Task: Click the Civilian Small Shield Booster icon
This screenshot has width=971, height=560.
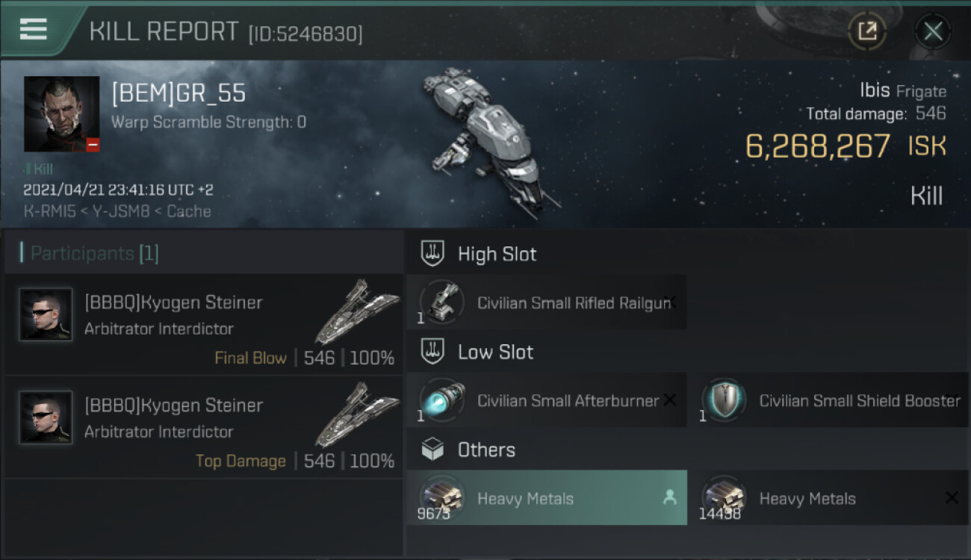Action: [724, 400]
